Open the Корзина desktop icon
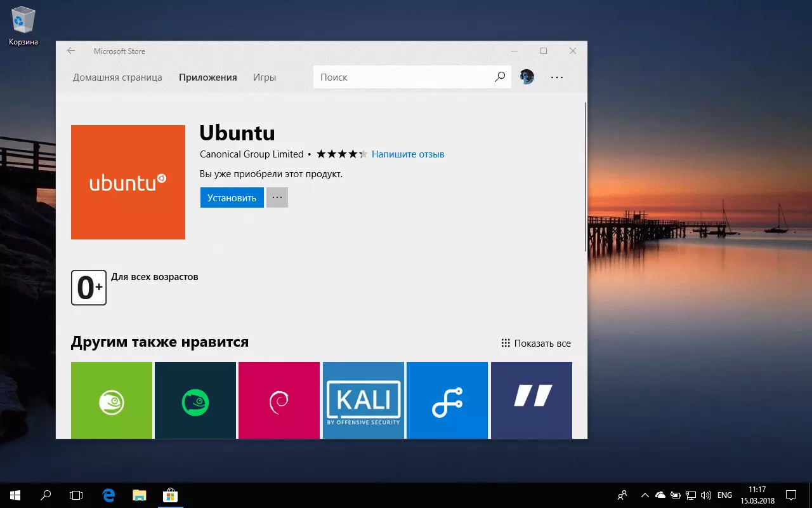This screenshot has height=508, width=812. click(23, 26)
